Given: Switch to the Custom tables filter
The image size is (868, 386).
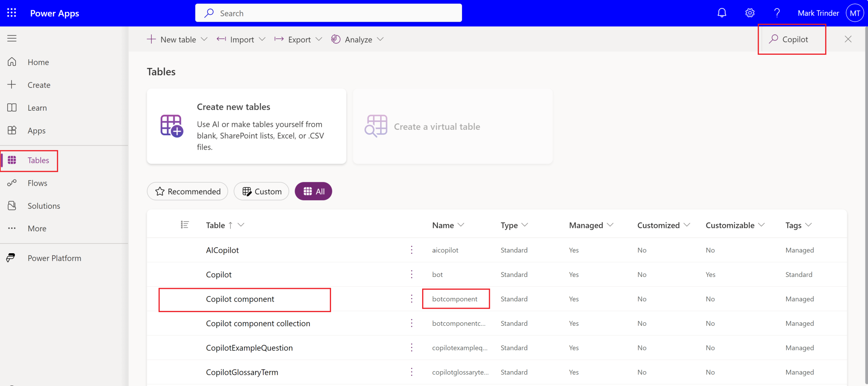Looking at the screenshot, I should [x=261, y=191].
